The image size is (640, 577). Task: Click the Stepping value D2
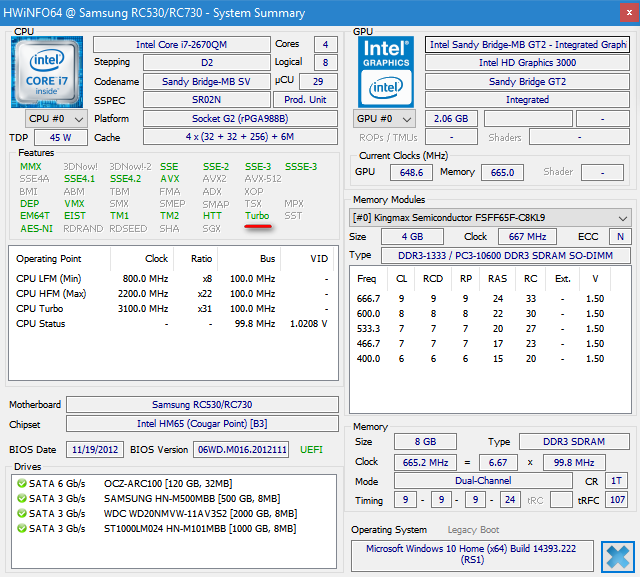tap(207, 62)
